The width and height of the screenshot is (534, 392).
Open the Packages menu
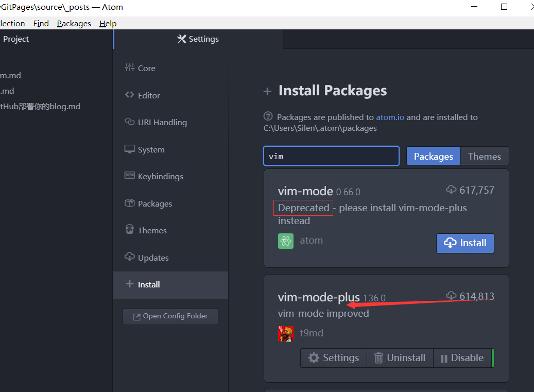(x=74, y=23)
